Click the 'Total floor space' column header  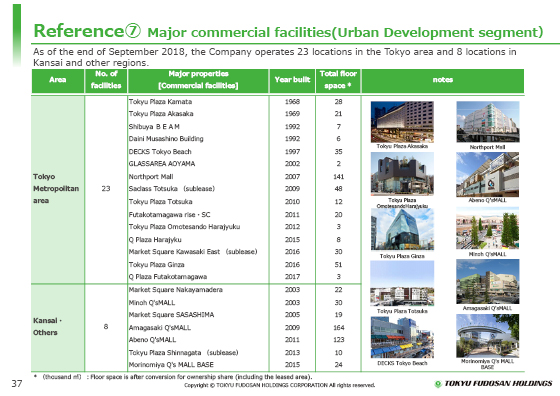point(338,81)
